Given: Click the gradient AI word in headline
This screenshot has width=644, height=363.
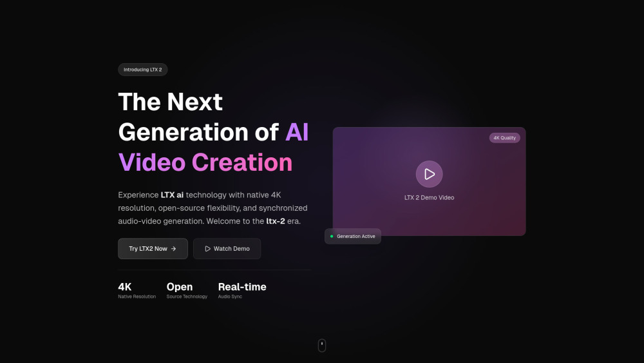Looking at the screenshot, I should tap(297, 132).
